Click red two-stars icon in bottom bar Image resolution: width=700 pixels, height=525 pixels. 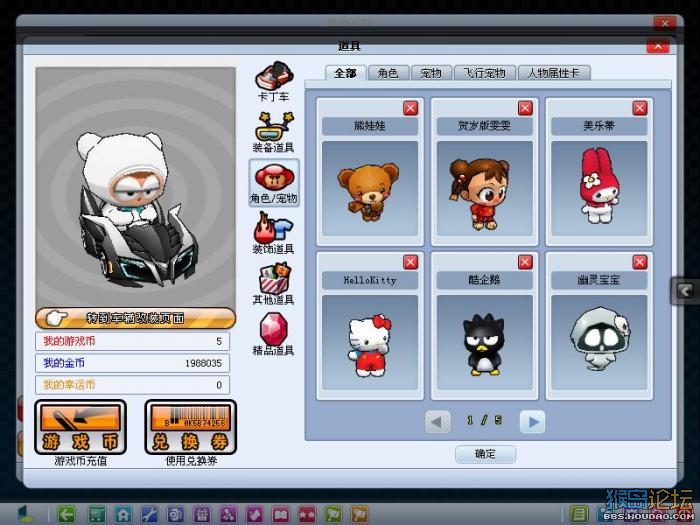pyautogui.click(x=307, y=515)
